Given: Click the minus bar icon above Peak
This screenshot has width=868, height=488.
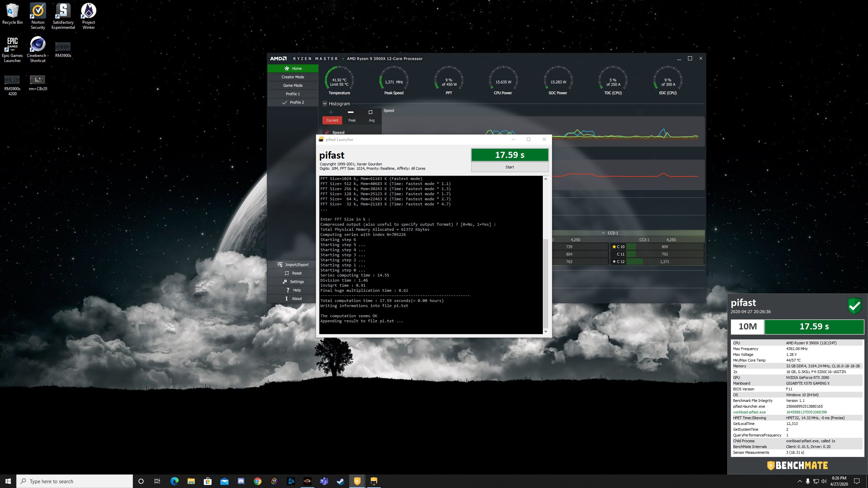Looking at the screenshot, I should 351,112.
